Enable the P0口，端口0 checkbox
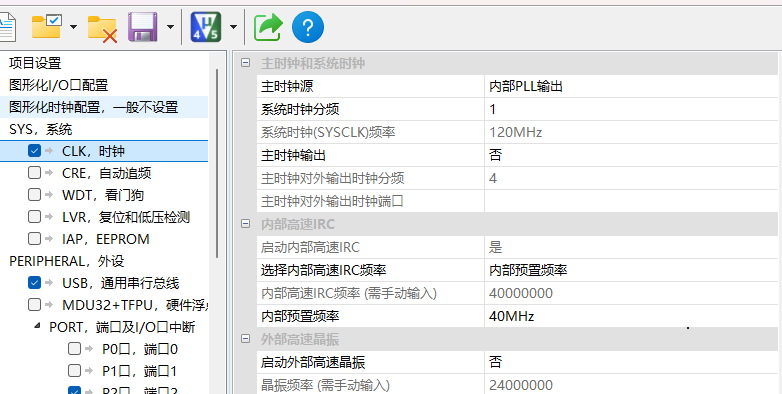 pyautogui.click(x=74, y=349)
